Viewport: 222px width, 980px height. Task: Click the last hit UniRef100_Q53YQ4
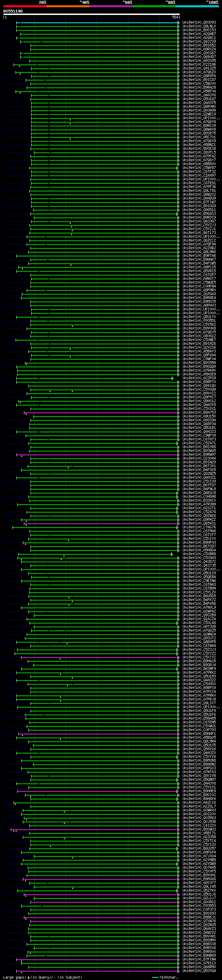click(x=199, y=971)
